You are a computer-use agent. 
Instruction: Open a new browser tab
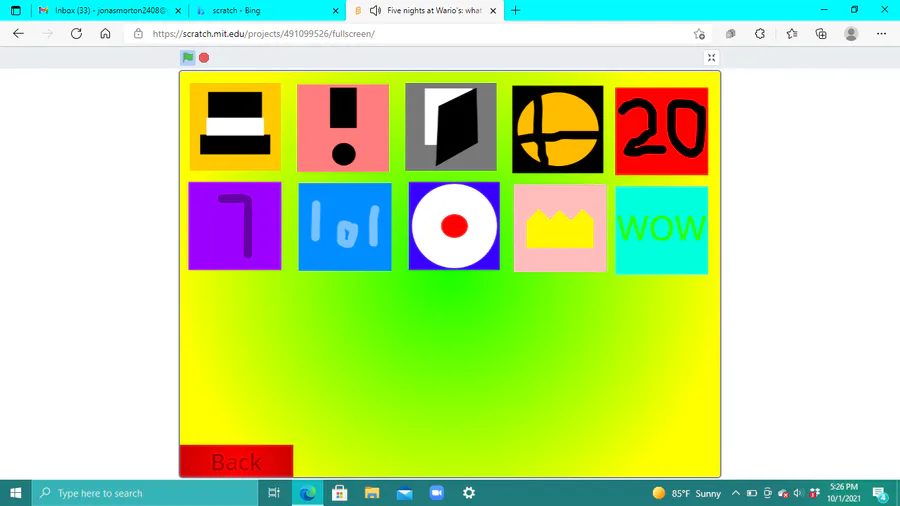(515, 10)
